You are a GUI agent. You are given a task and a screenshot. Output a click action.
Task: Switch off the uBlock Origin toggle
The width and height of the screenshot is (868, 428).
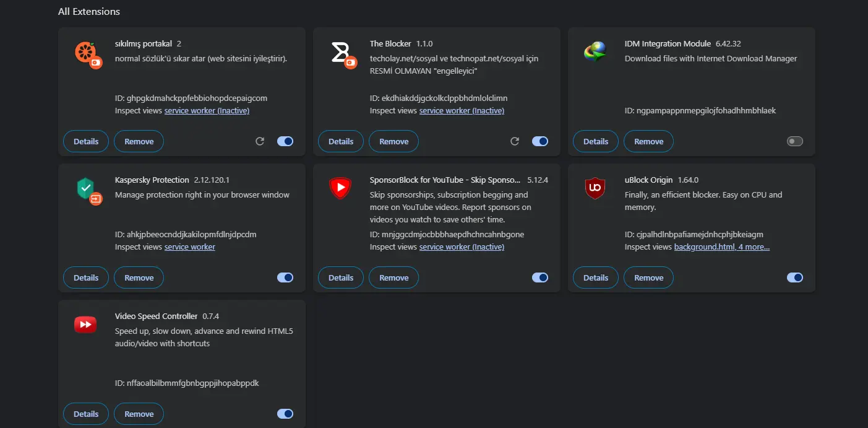[795, 277]
